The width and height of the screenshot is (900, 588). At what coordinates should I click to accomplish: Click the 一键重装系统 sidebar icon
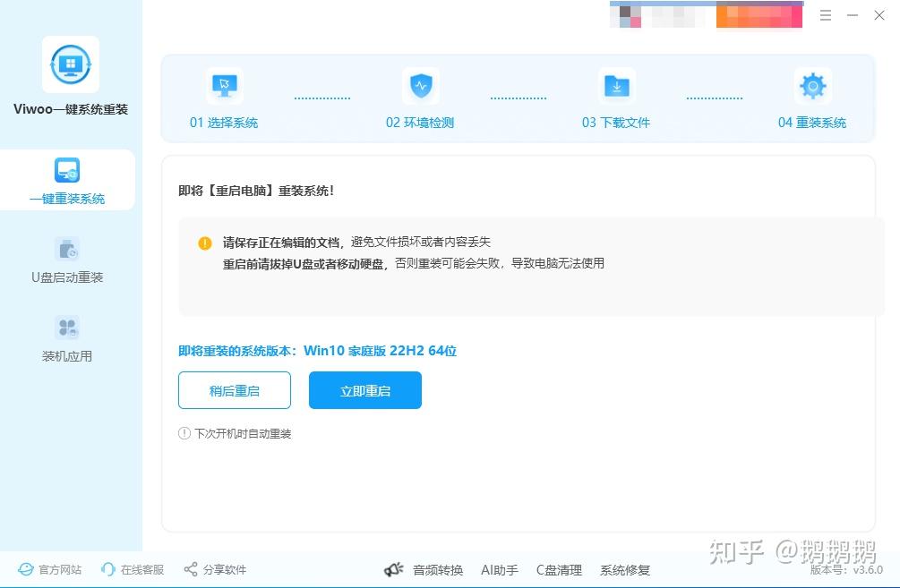point(67,170)
